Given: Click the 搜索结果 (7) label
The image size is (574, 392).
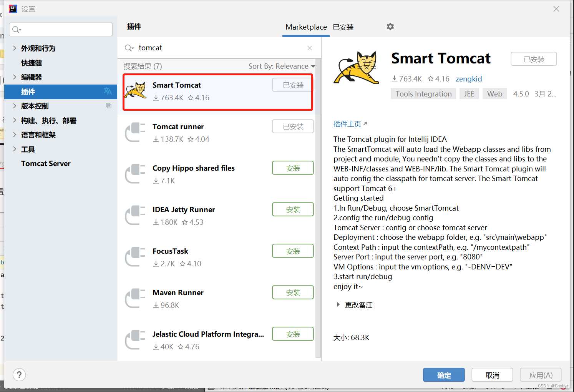Looking at the screenshot, I should point(143,66).
